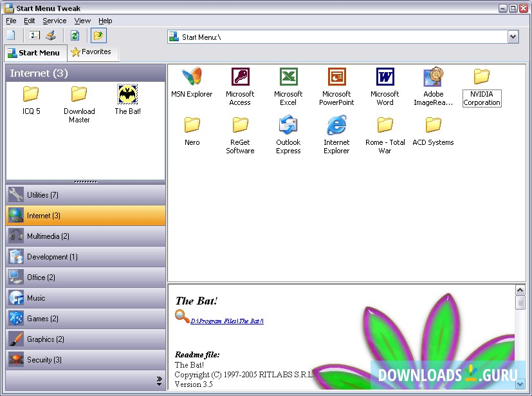Select the Download Master icon
This screenshot has width=532, height=396.
tap(78, 95)
